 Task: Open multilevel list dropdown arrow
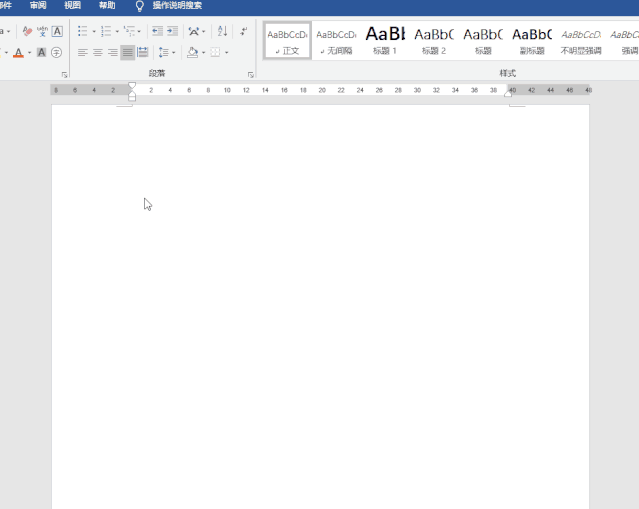139,31
